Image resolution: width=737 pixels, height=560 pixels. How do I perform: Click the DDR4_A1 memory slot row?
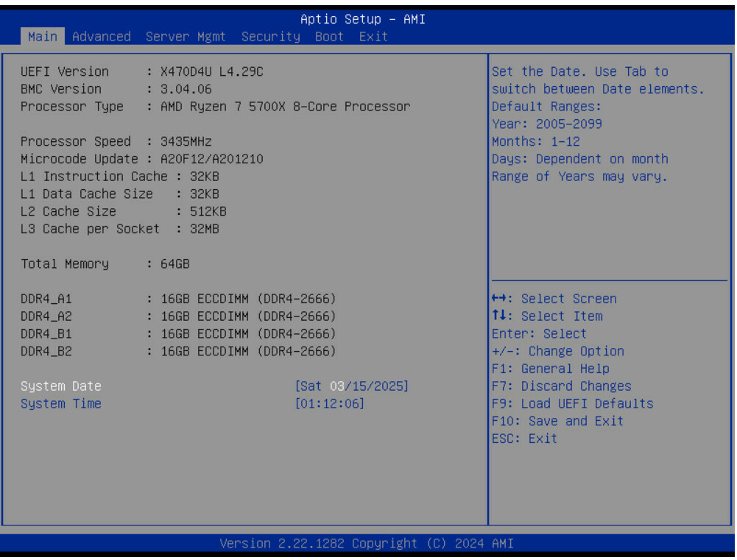178,299
